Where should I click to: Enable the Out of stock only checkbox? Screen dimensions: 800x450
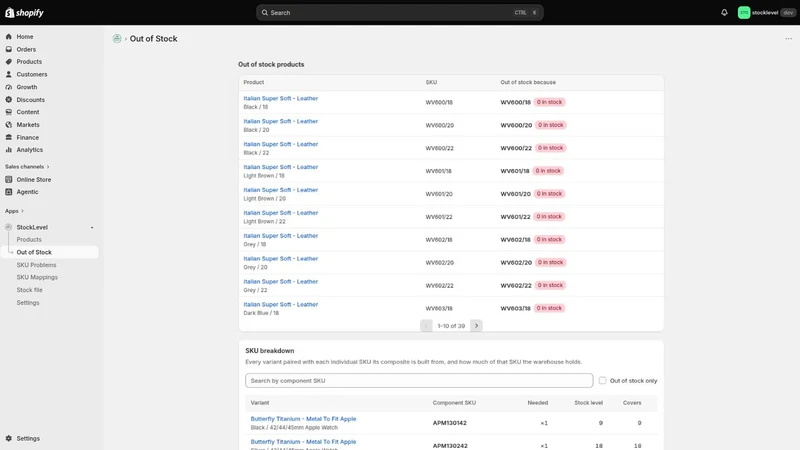tap(603, 381)
